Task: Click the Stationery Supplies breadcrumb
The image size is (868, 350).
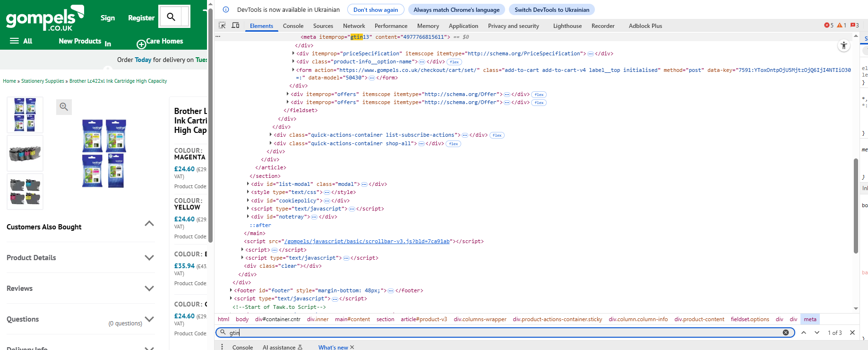Action: point(43,81)
